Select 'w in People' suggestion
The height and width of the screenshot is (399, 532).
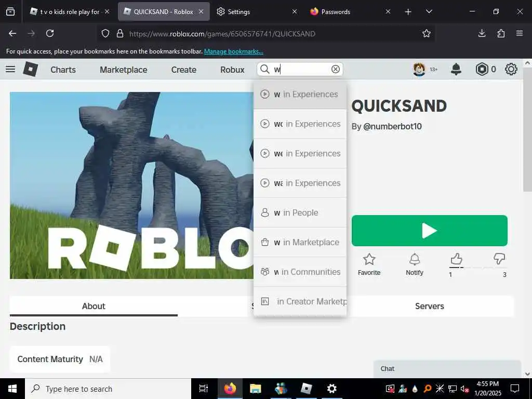[x=300, y=212]
